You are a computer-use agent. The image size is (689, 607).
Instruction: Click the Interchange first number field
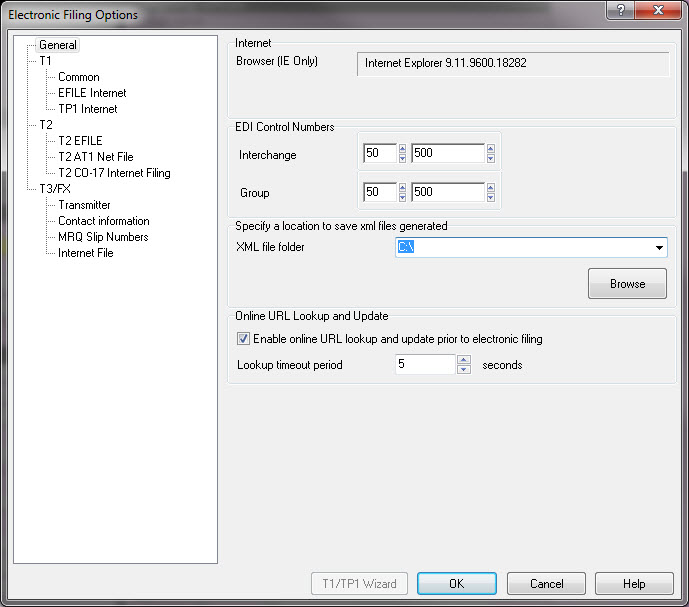[380, 153]
